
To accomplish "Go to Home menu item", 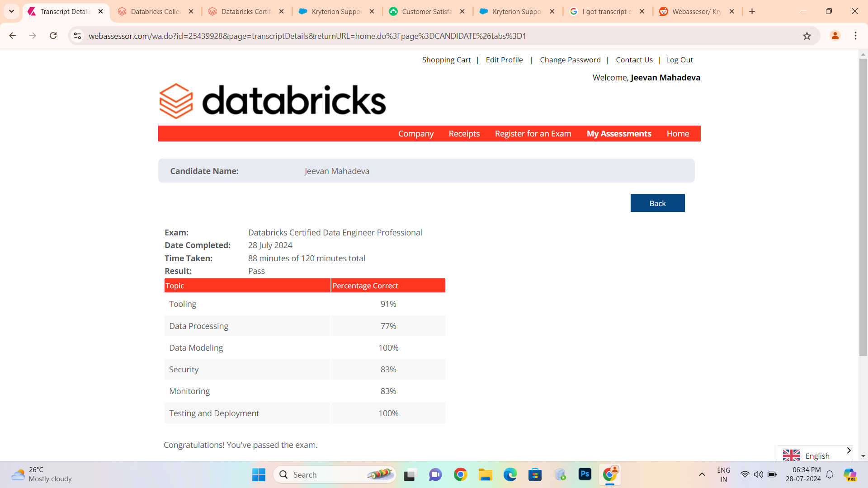I will [678, 134].
